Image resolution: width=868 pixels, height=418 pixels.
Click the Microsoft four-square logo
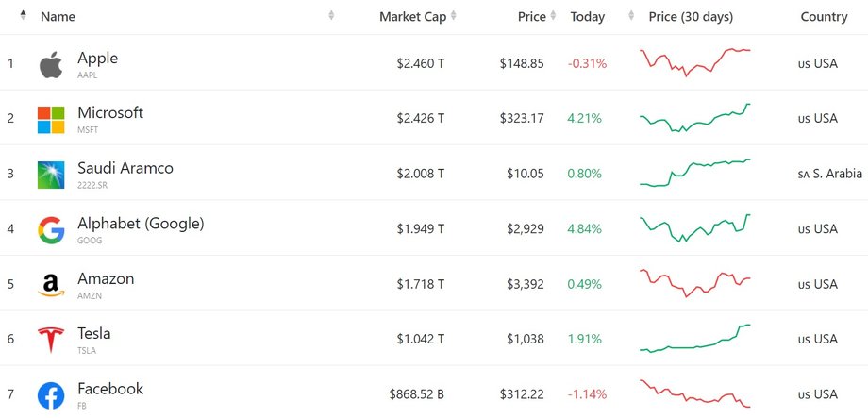point(51,120)
